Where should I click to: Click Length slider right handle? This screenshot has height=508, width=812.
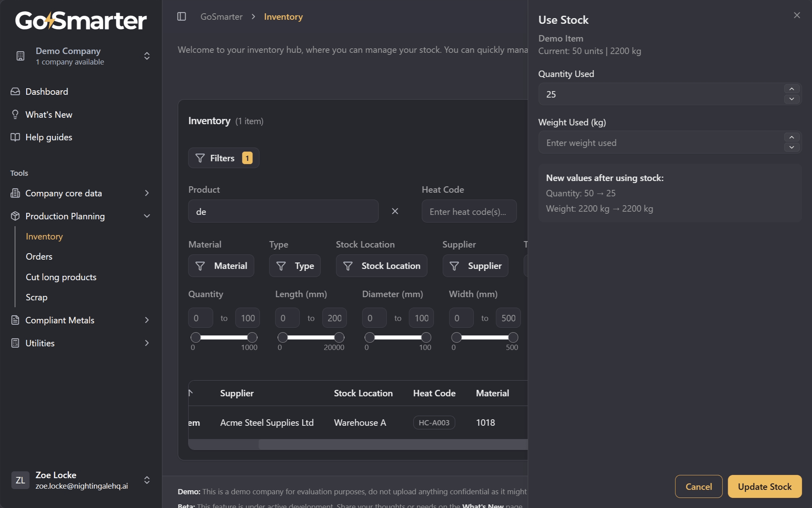click(339, 337)
